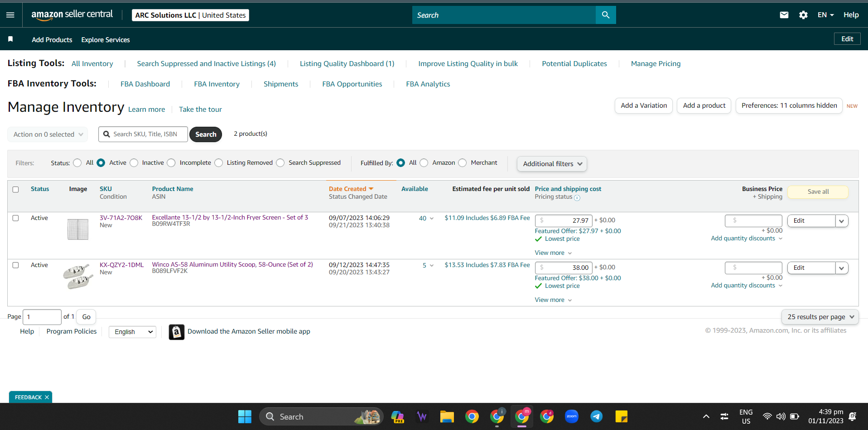Open Listing Quality Dashboard (1)
The height and width of the screenshot is (430, 868).
pyautogui.click(x=347, y=64)
